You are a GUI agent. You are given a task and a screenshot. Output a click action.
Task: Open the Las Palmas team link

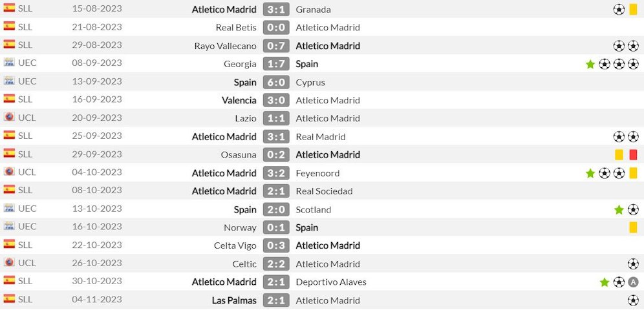pos(234,300)
